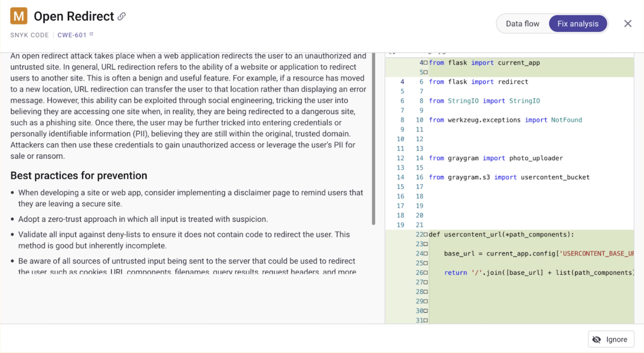Click external link icon beside CWE-601
Screen dimensions: 644x353
[x=91, y=34]
